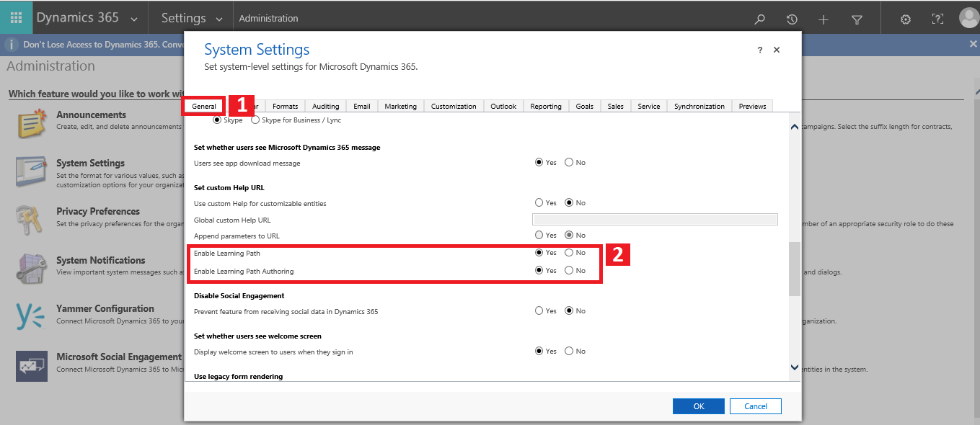The image size is (980, 425).
Task: Click the OK button
Action: pos(699,406)
